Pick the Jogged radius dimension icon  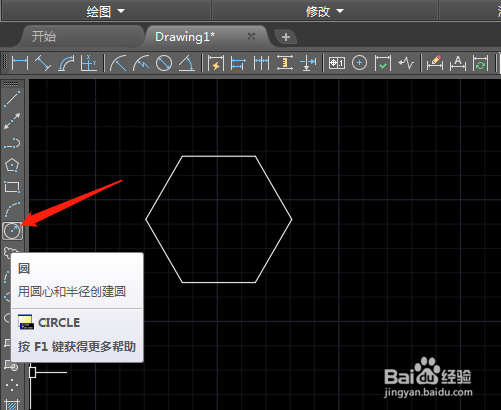[x=141, y=63]
